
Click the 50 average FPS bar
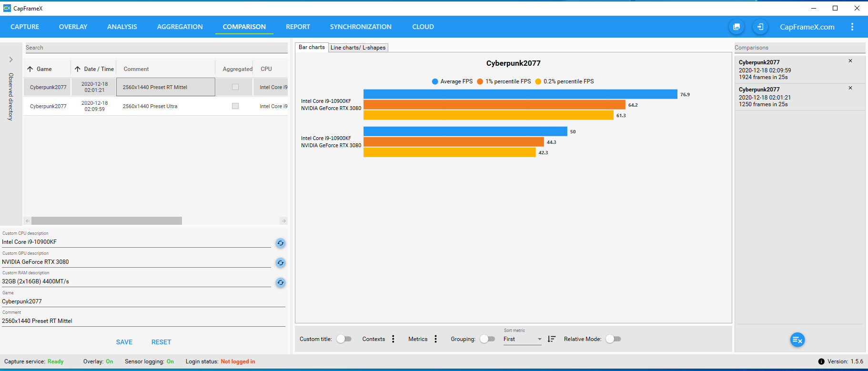(x=465, y=131)
